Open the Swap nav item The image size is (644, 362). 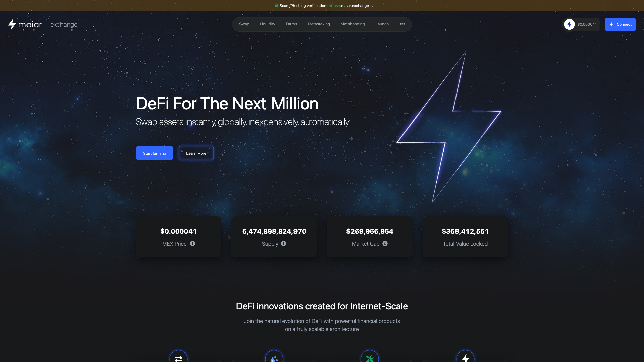point(244,24)
